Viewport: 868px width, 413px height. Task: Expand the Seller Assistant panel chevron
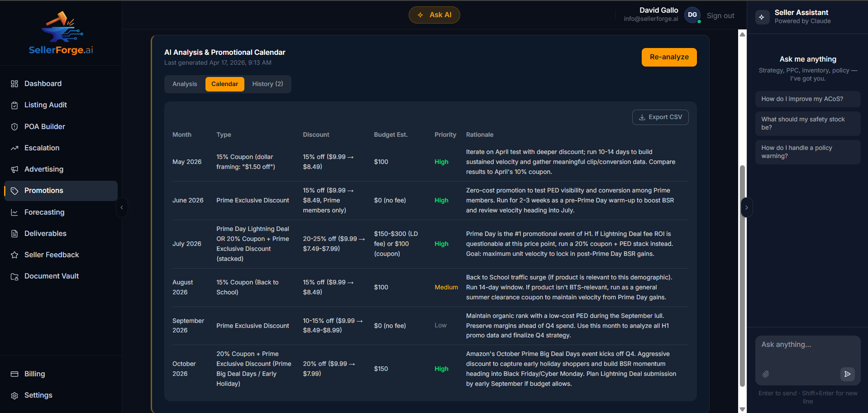(x=746, y=207)
